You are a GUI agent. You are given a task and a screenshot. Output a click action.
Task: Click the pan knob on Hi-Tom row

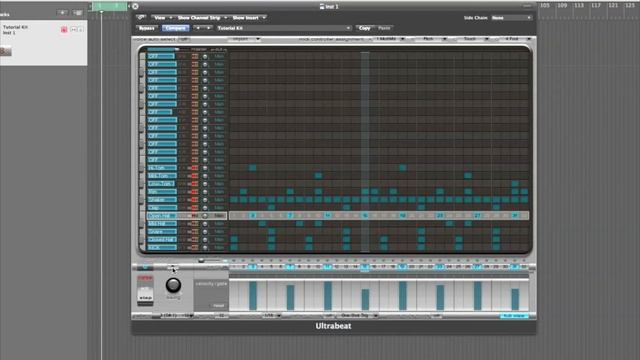click(205, 168)
